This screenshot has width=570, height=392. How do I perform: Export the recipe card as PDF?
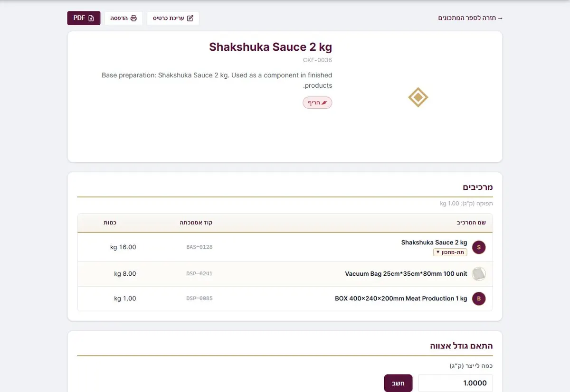84,18
